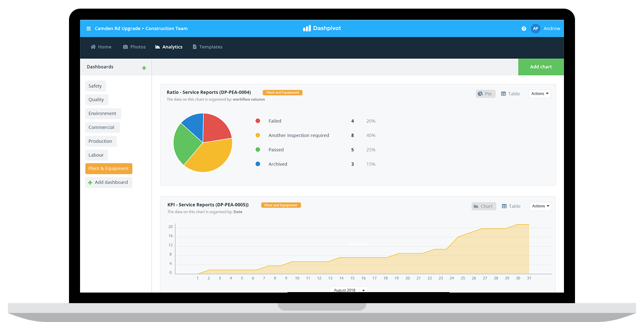Switch to the Analytics tab
644x322 pixels.
click(x=169, y=47)
